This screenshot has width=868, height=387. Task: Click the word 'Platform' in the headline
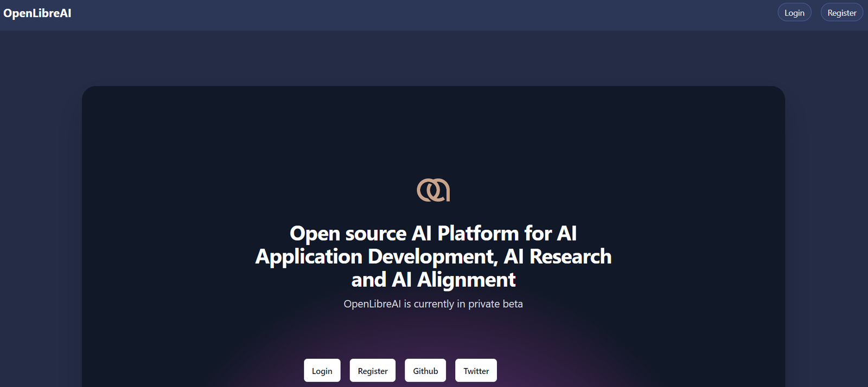pyautogui.click(x=478, y=234)
